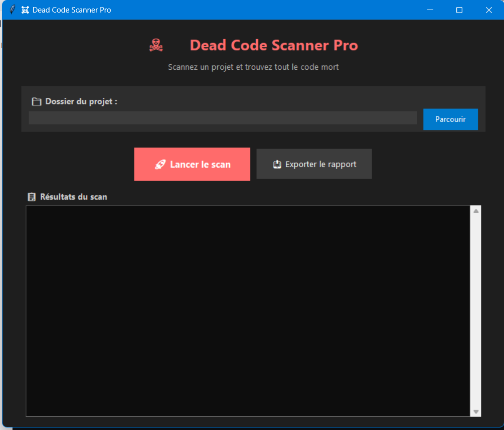Focus the project folder path field

(x=223, y=118)
